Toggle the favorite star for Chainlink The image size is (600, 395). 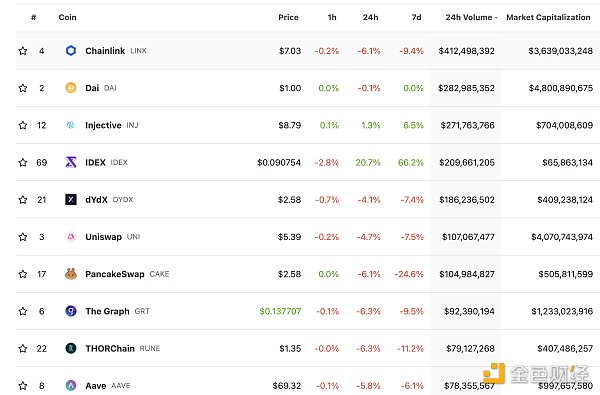click(x=23, y=51)
